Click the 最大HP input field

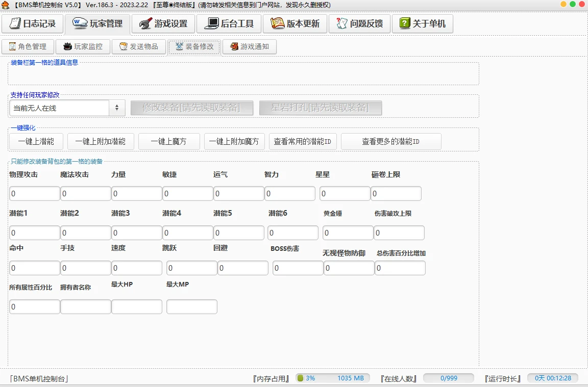pos(136,307)
